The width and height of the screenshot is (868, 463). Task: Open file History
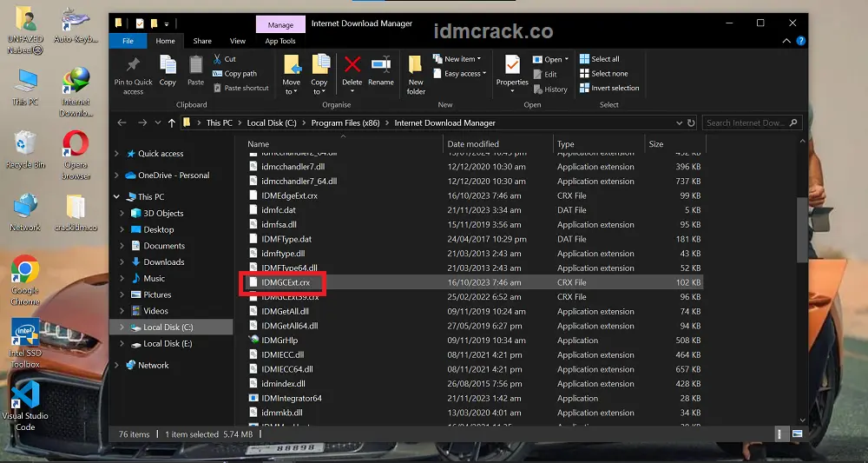point(550,89)
